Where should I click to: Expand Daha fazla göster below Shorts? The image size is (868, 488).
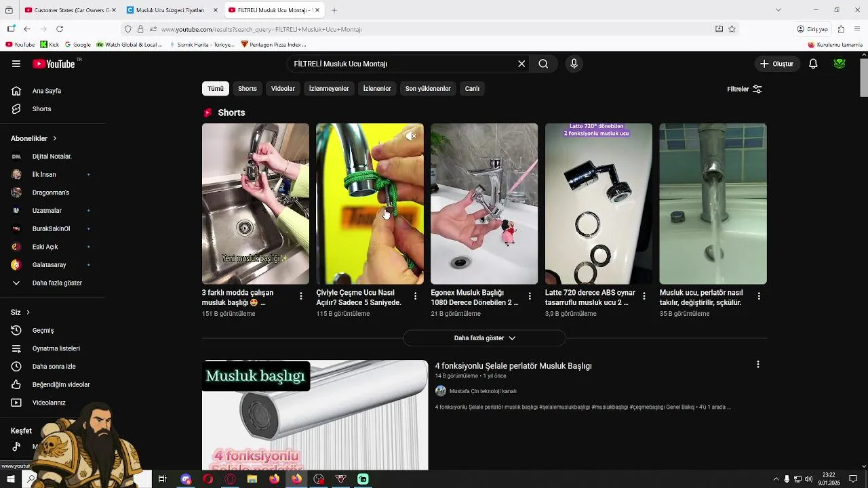[484, 338]
